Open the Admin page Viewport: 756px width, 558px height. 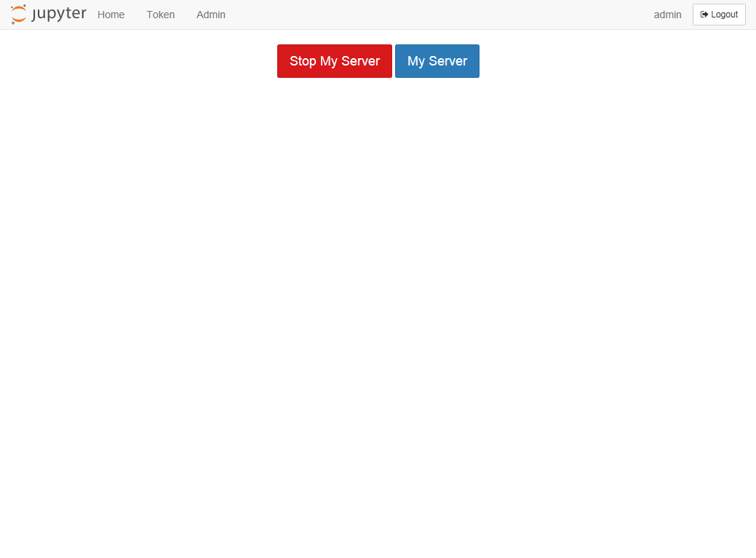point(211,15)
